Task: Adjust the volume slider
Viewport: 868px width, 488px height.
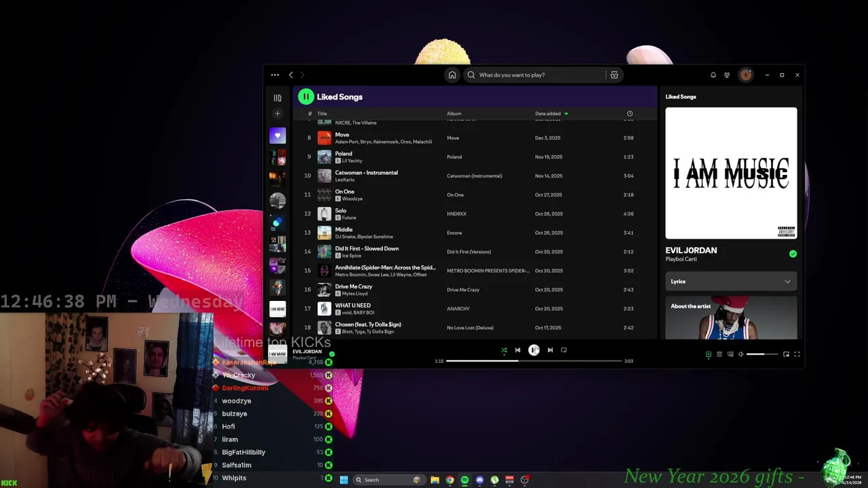Action: tap(762, 354)
